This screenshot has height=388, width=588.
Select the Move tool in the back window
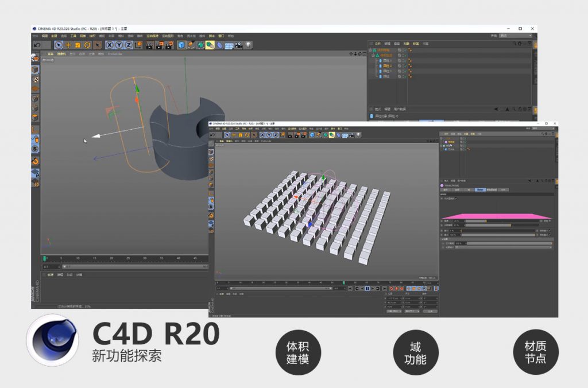coord(68,45)
